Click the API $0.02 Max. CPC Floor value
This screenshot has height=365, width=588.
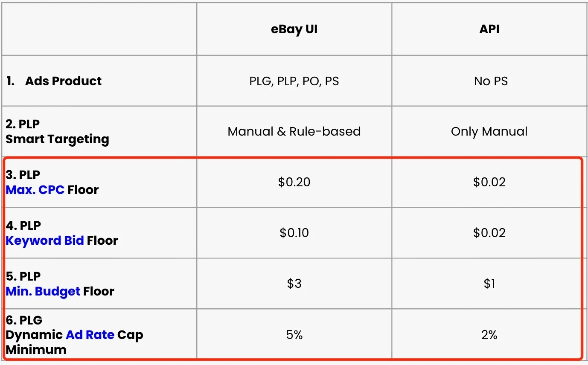click(x=489, y=182)
